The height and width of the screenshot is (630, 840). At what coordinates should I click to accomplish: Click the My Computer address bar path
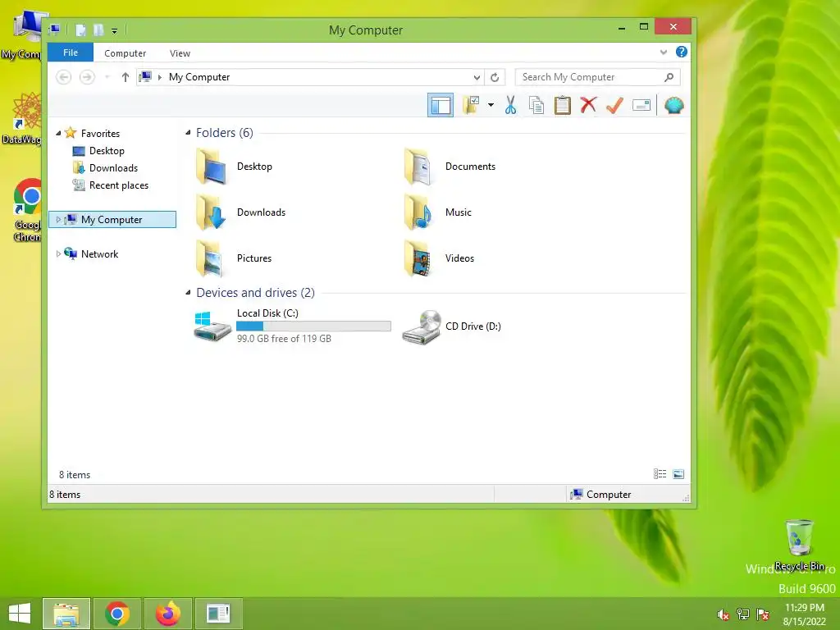tap(199, 77)
